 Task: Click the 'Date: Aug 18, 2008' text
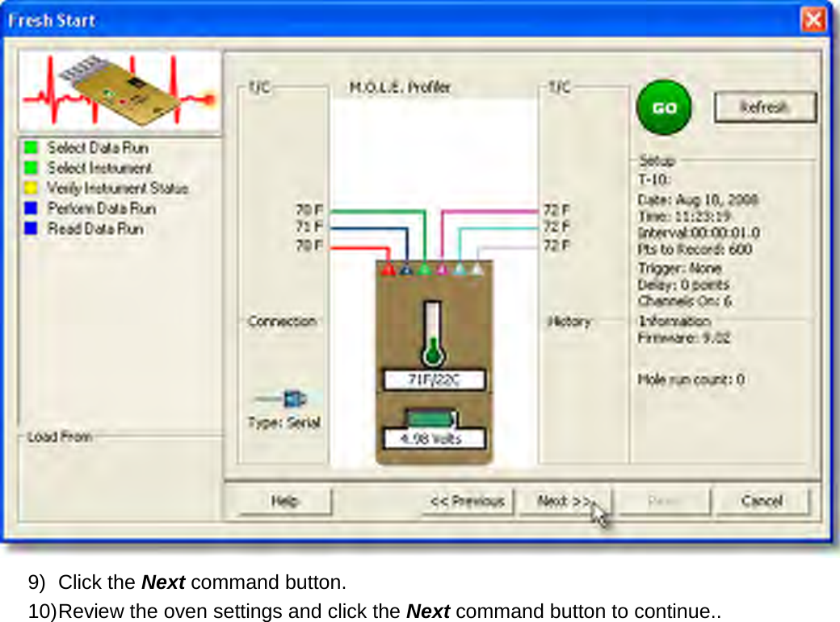(x=698, y=200)
